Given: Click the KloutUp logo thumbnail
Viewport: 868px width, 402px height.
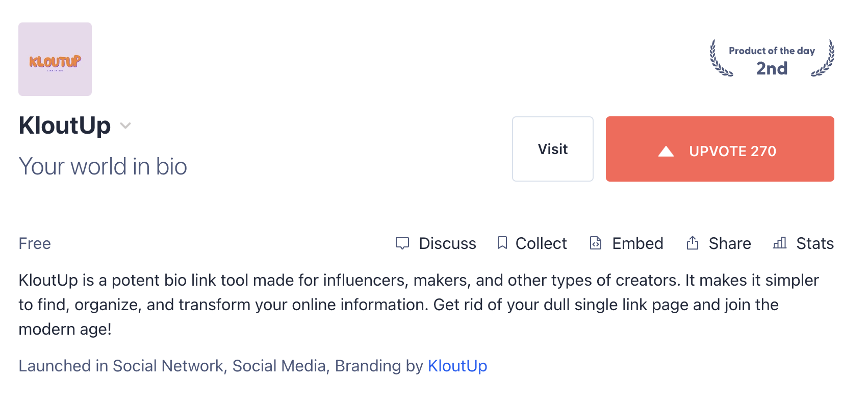Looking at the screenshot, I should tap(55, 59).
